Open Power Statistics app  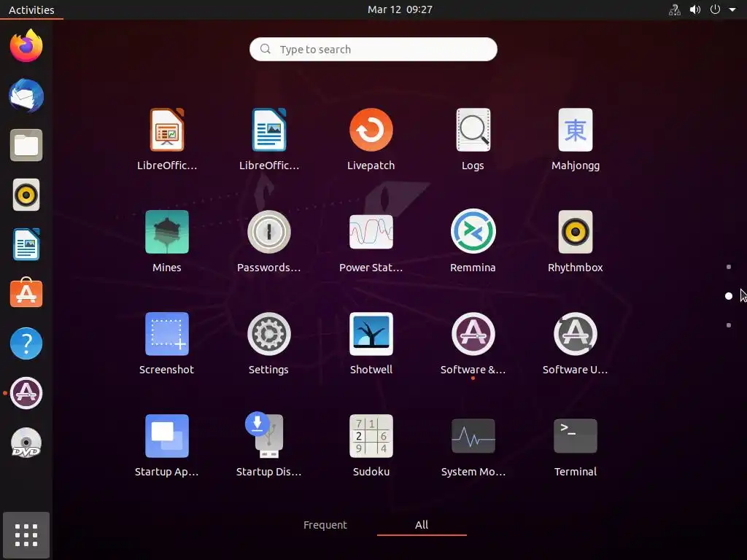point(371,241)
